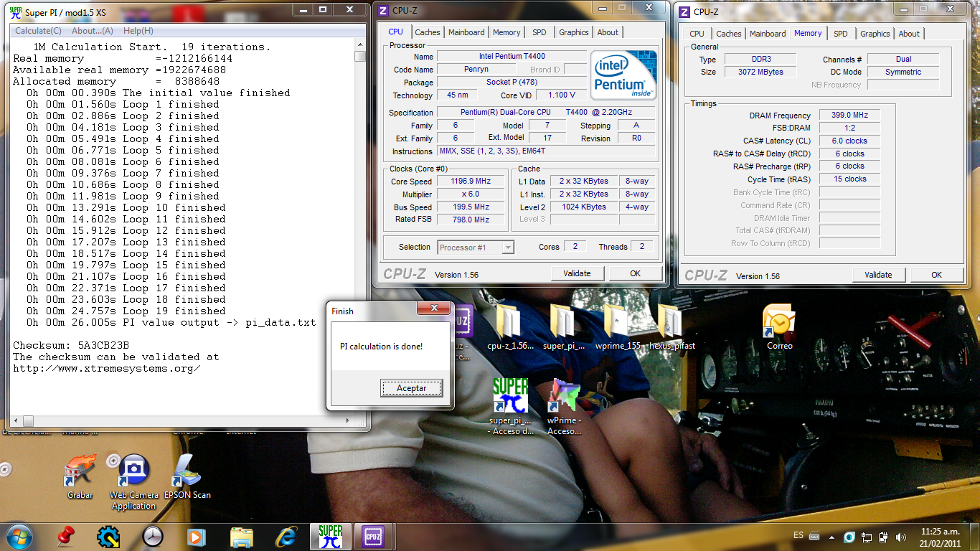The height and width of the screenshot is (551, 980).
Task: Open the on-screen keyboard tray icon
Action: (x=815, y=536)
